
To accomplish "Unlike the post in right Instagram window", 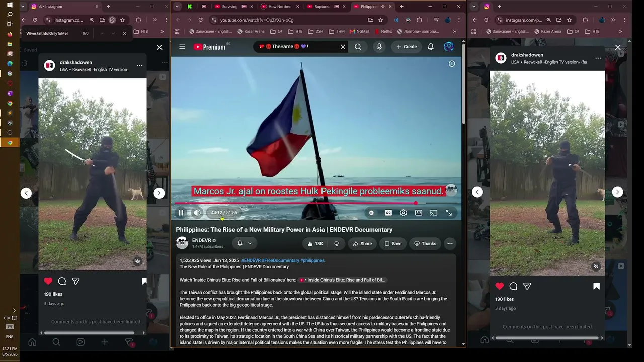I will click(x=500, y=286).
